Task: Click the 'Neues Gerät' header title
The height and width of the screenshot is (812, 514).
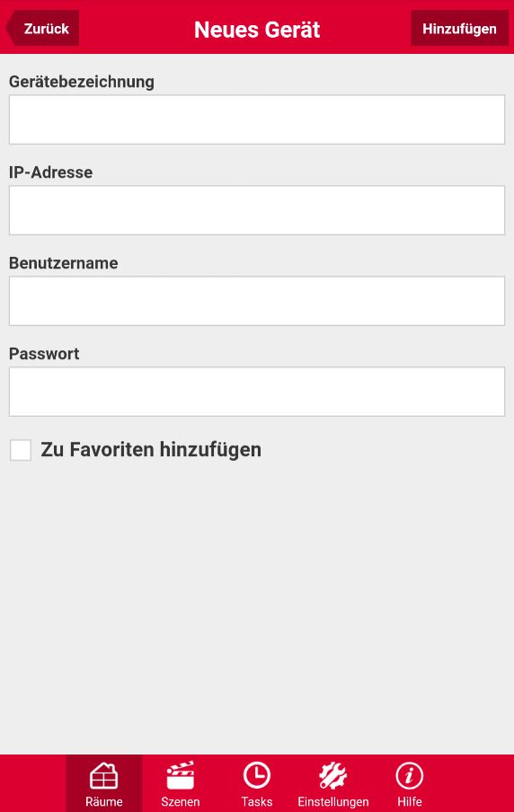Action: tap(257, 30)
